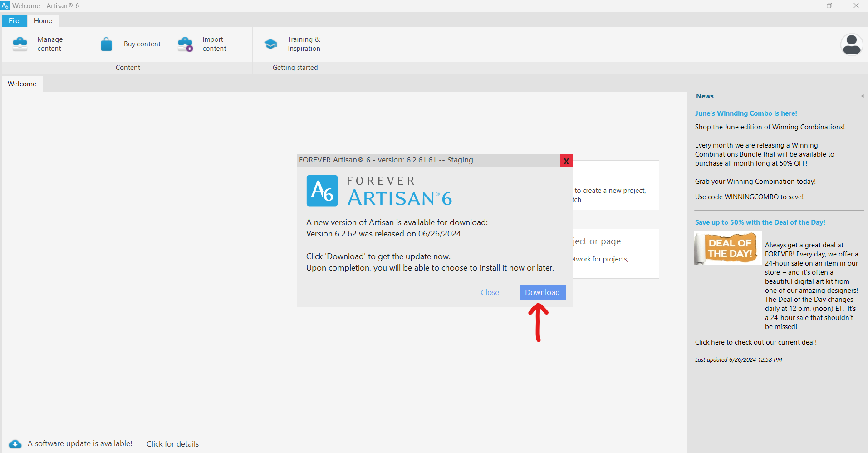
Task: Minimize the Artisan window
Action: coord(803,5)
